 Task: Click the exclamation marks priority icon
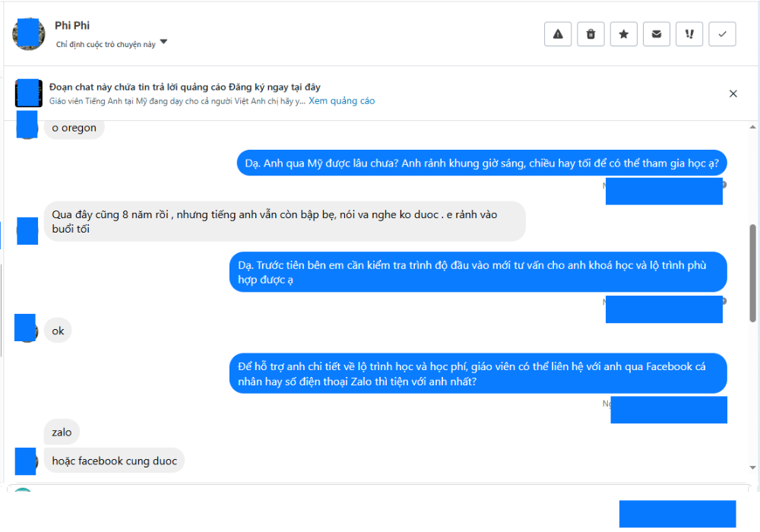689,34
